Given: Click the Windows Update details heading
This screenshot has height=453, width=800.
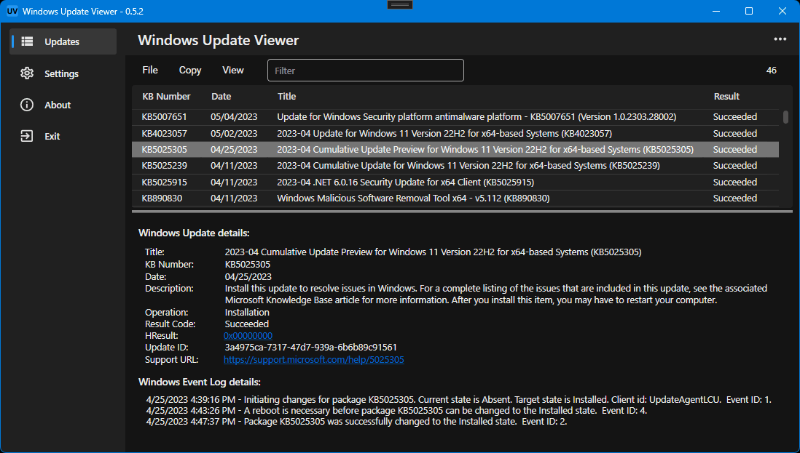Looking at the screenshot, I should pos(194,233).
